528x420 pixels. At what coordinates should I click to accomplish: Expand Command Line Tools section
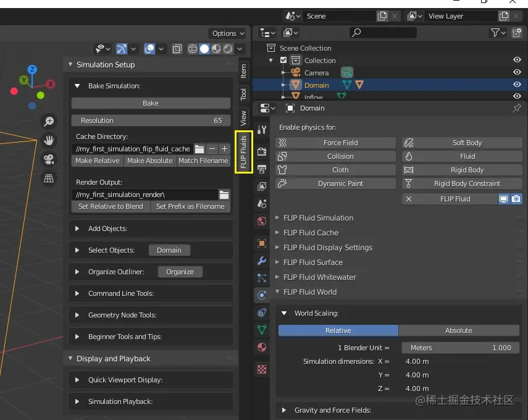click(x=77, y=293)
